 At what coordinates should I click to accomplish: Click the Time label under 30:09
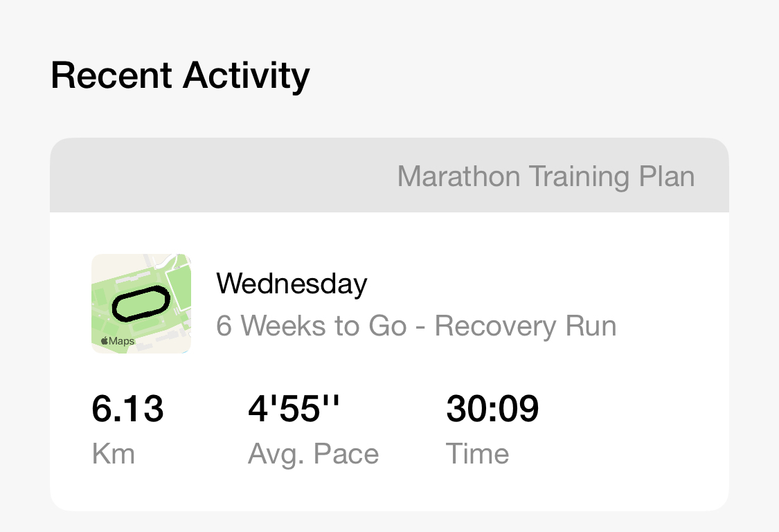click(478, 455)
